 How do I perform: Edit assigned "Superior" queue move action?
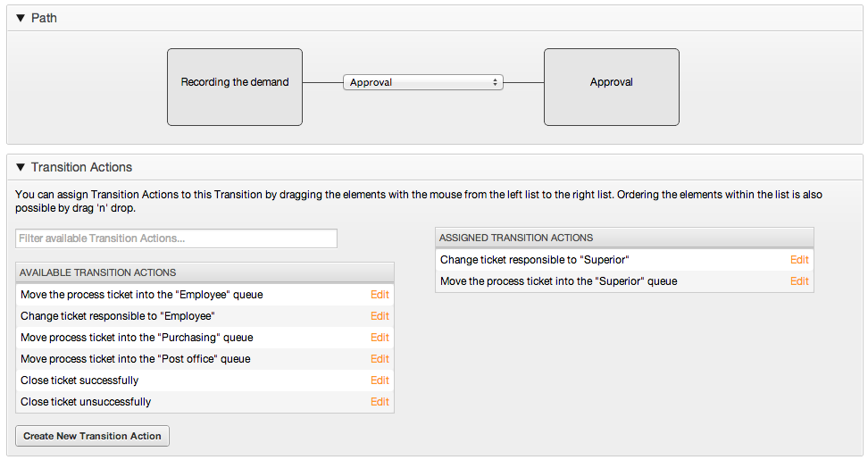[x=799, y=281]
